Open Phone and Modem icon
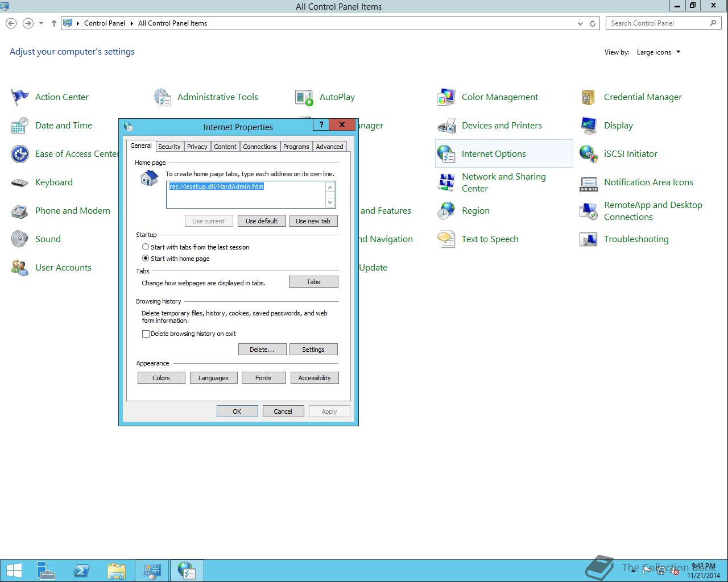The height and width of the screenshot is (582, 728). tap(20, 211)
